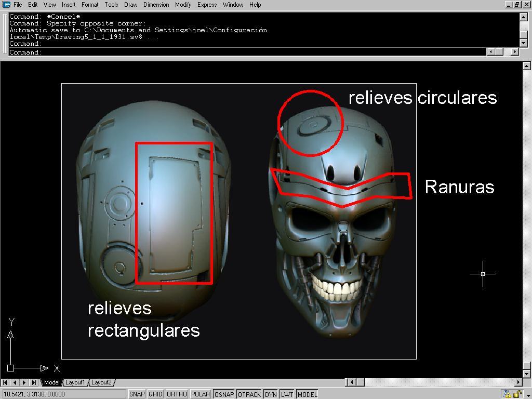Jump to the first layout tab
532x399 pixels.
tap(5, 382)
